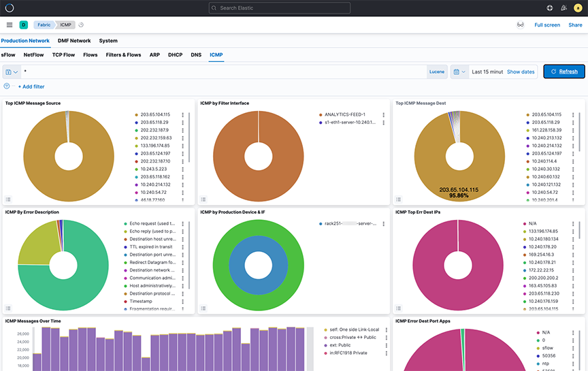Image resolution: width=588 pixels, height=371 pixels.
Task: Open the DHCP sub-tab
Action: pyautogui.click(x=175, y=54)
